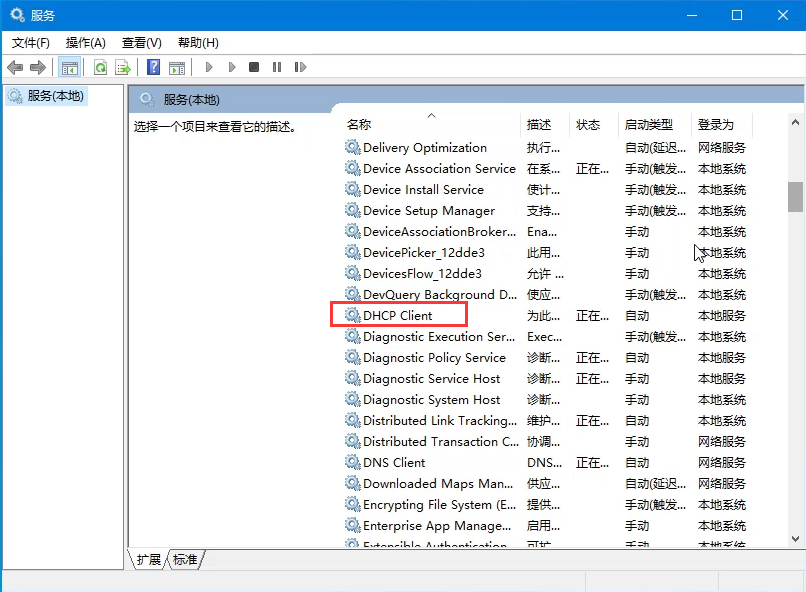This screenshot has height=592, width=806.
Task: Open the Help toolbar icon
Action: [153, 67]
